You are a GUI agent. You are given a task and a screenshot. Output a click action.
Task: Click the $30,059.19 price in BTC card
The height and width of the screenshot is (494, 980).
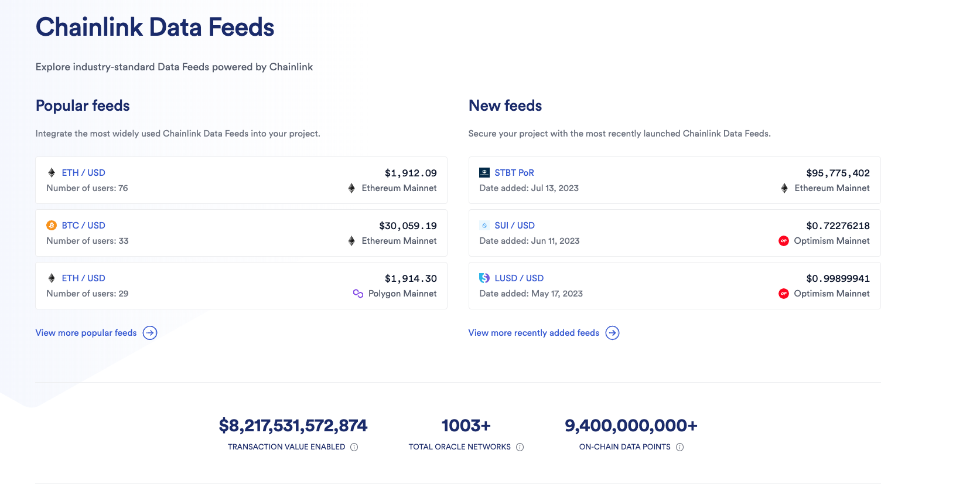[408, 226]
